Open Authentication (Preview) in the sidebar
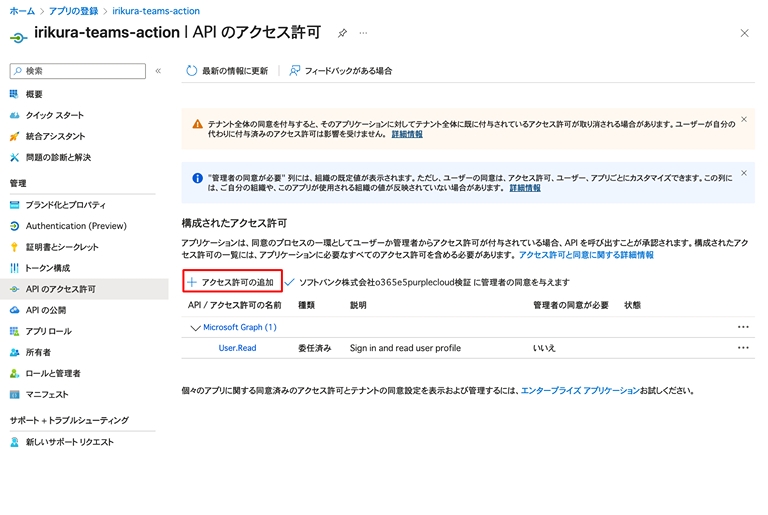 click(x=76, y=226)
